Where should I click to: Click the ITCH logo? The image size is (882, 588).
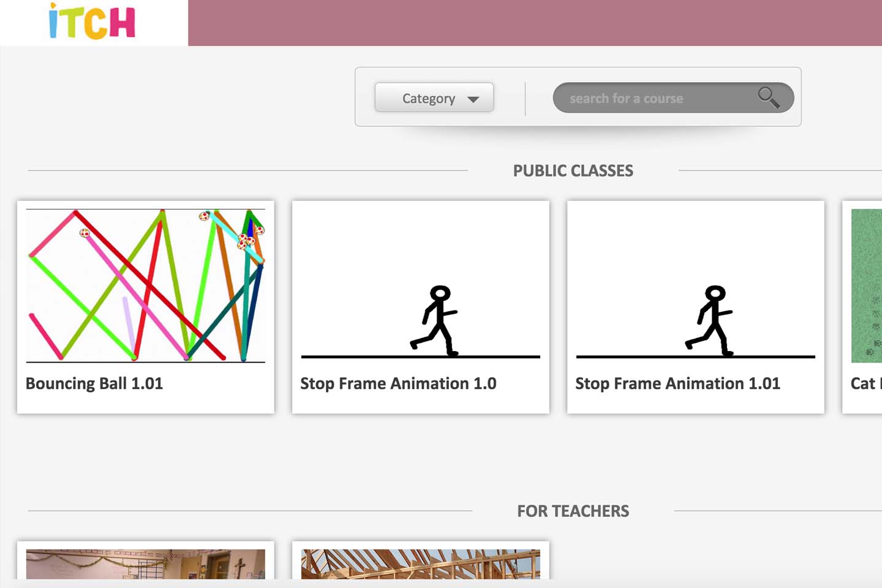(x=92, y=21)
